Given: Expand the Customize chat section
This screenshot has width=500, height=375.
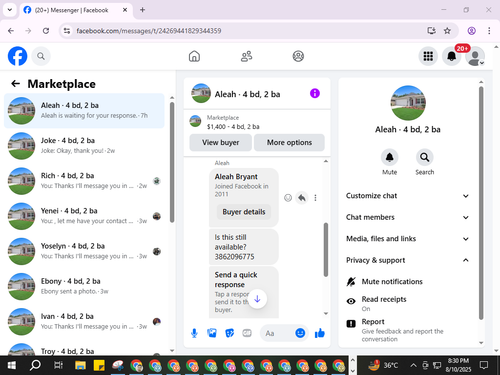Looking at the screenshot, I should [407, 196].
